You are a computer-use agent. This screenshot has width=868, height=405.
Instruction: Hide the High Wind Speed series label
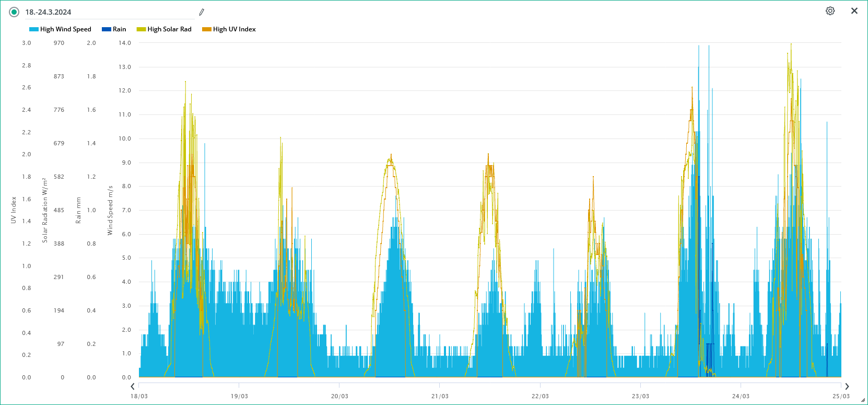(66, 29)
